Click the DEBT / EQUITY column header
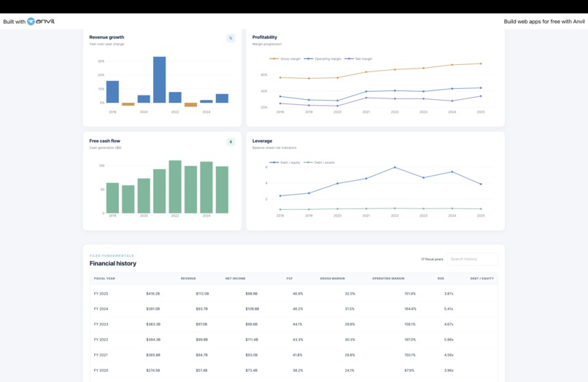Viewport: 588px width, 382px height. point(482,278)
